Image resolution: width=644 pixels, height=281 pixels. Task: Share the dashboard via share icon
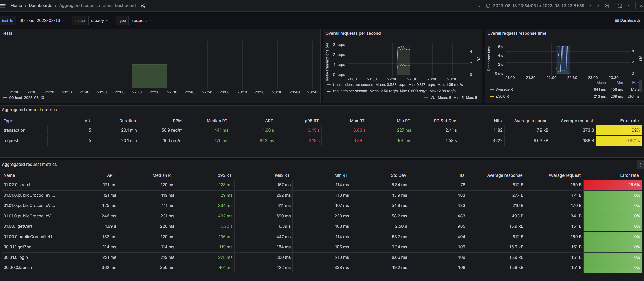pyautogui.click(x=143, y=6)
